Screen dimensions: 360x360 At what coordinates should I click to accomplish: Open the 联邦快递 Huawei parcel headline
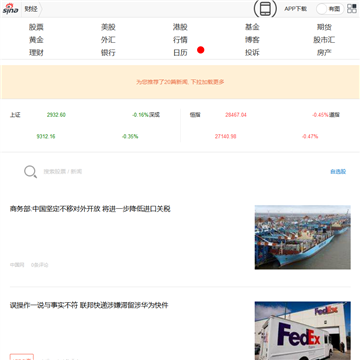point(89,305)
